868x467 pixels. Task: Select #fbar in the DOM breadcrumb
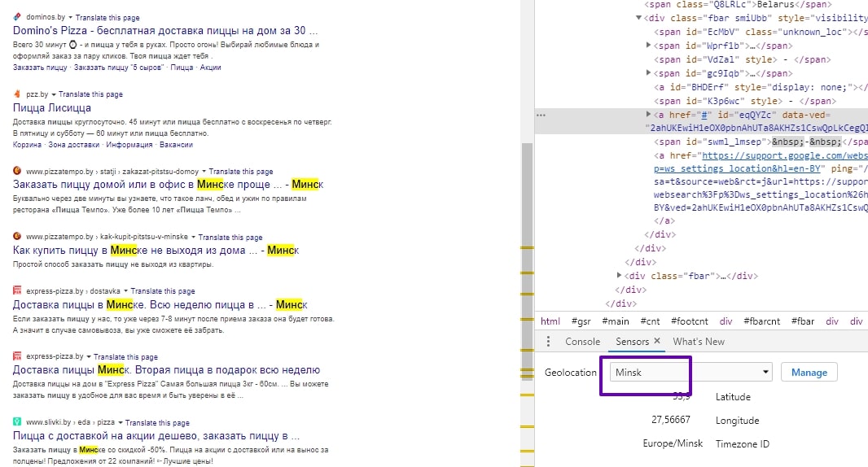[x=803, y=321]
